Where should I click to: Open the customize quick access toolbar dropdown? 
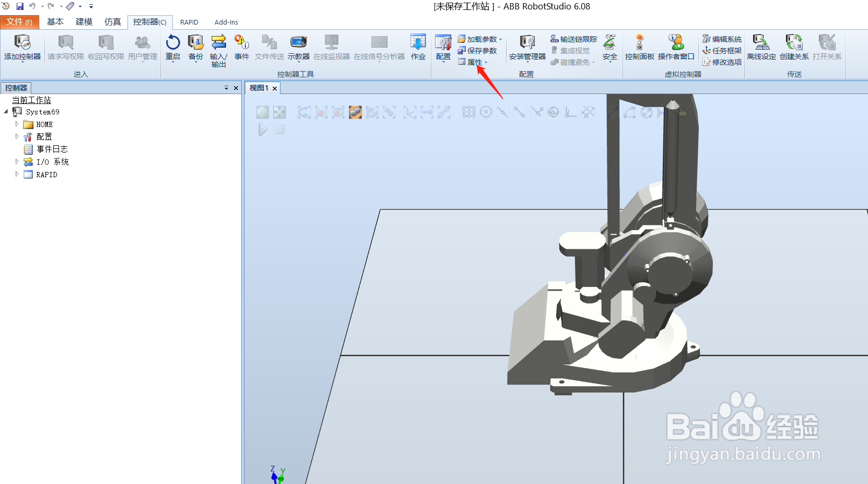[91, 6]
